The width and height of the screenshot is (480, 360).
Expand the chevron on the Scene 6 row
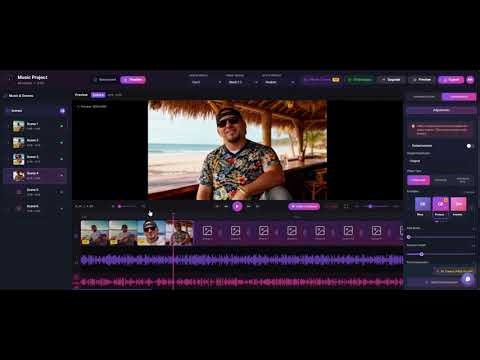tap(61, 209)
